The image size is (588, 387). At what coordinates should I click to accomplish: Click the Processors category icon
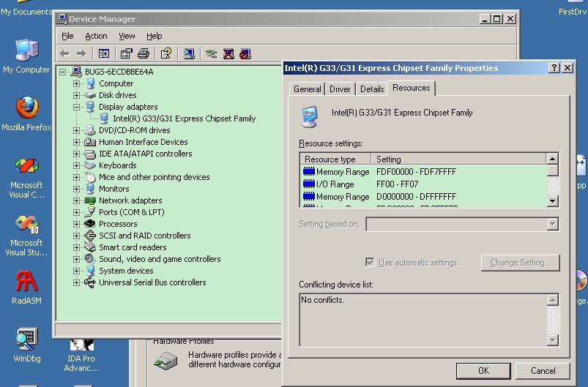[89, 224]
